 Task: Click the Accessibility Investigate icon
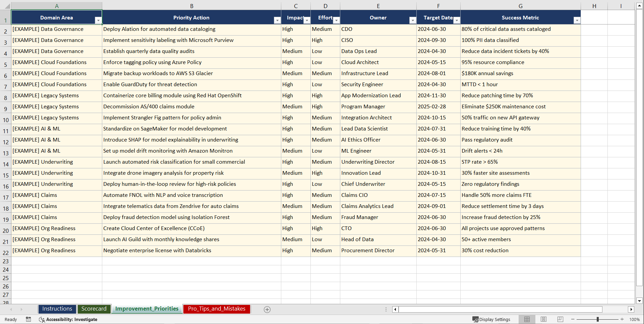pos(42,319)
